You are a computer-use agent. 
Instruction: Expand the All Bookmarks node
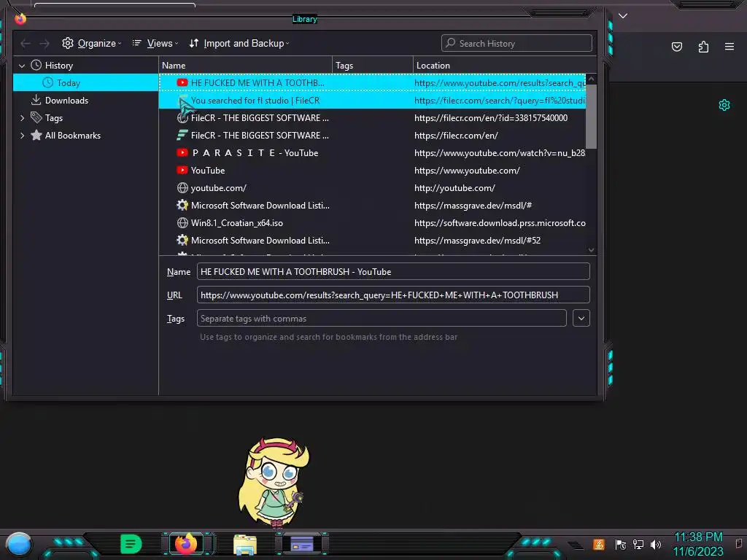pos(22,136)
